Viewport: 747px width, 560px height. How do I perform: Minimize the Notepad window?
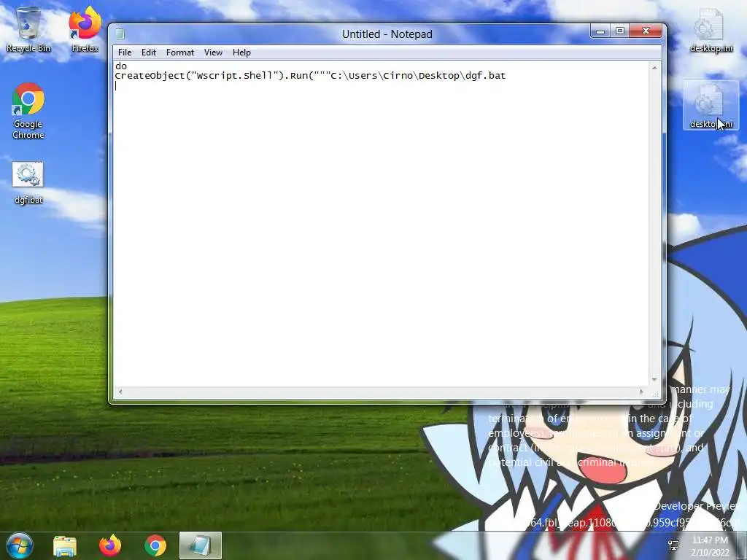point(600,31)
